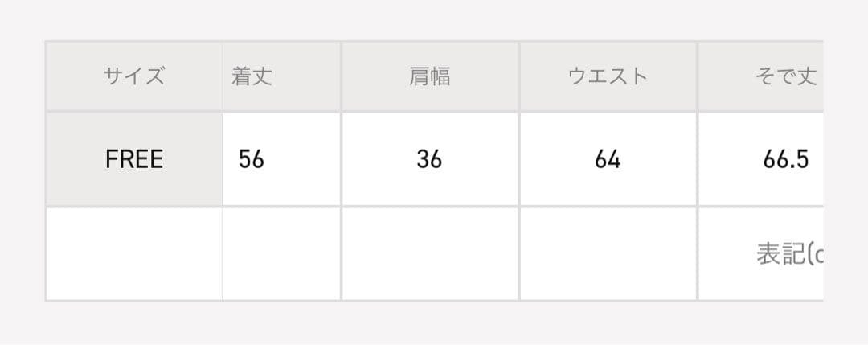Screen dimensions: 868x345
Task: Click the blank page area below the table
Action: click(434, 323)
